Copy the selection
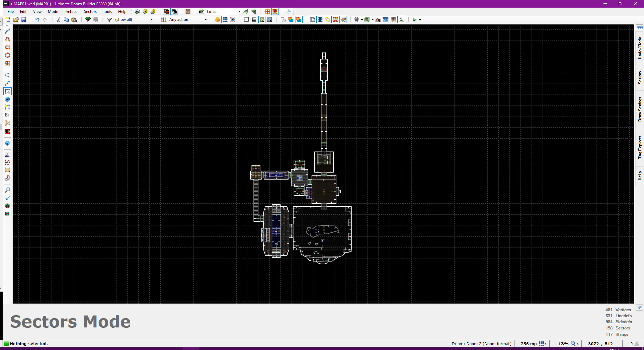Viewport: 644px width, 350px height. click(x=66, y=20)
